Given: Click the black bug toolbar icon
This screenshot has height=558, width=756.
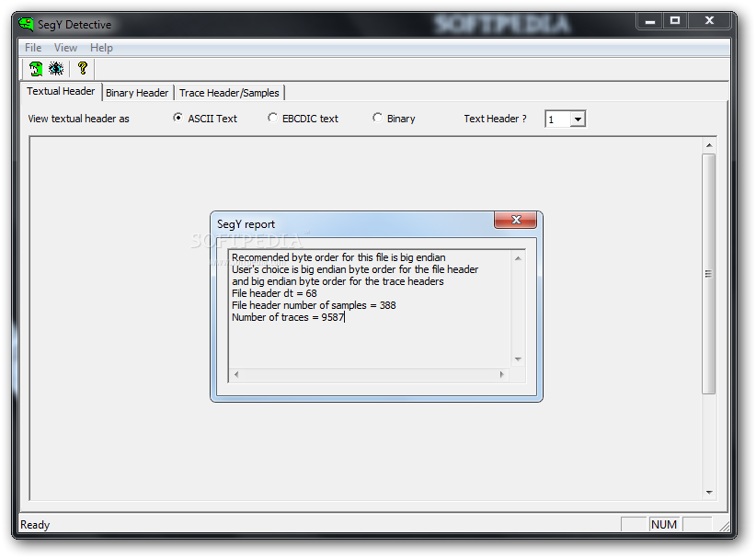Looking at the screenshot, I should click(56, 69).
